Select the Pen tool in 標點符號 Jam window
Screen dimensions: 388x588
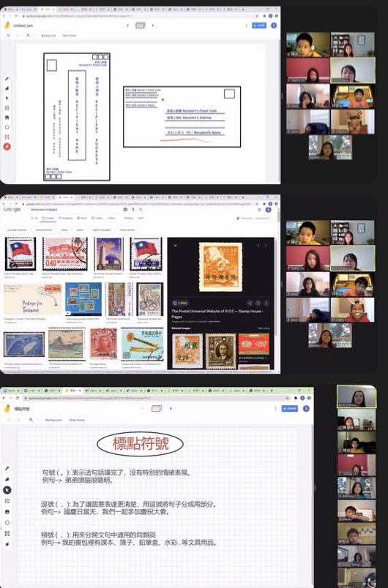click(x=7, y=468)
